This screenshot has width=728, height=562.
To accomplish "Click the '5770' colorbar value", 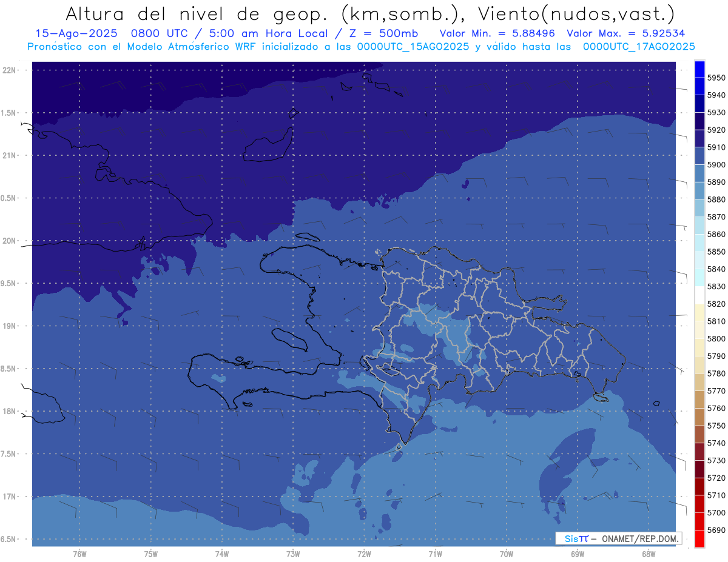I will click(716, 391).
